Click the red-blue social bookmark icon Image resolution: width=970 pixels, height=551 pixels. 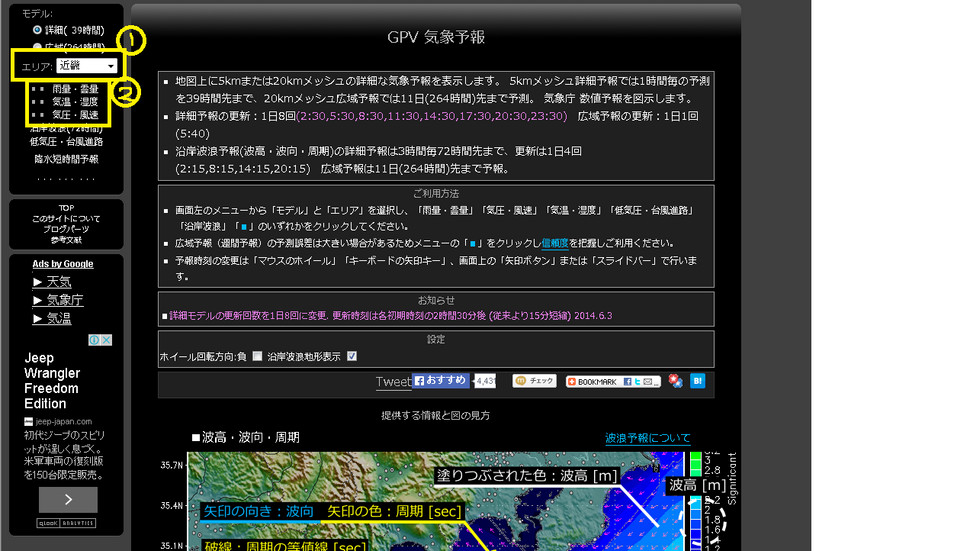click(676, 381)
